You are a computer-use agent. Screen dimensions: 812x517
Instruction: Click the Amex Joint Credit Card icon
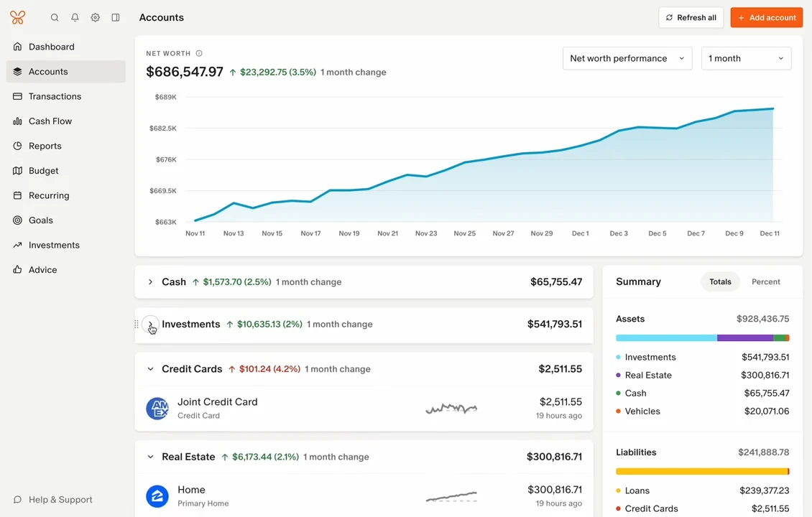point(157,409)
